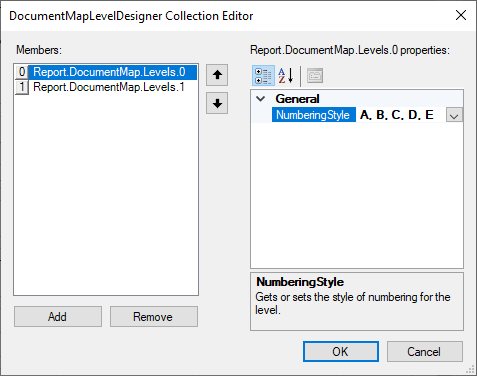Select Report.DocumentMap.Levels.0 member
Viewport: 477px width, 376px height.
[113, 72]
